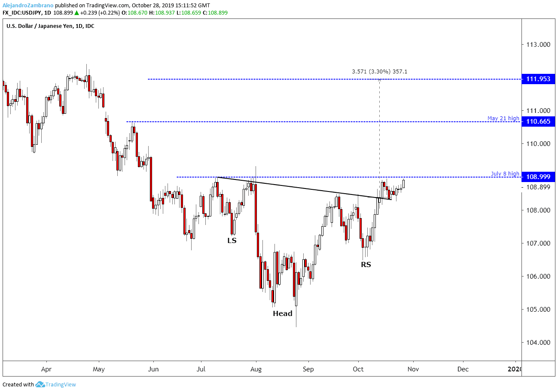Screen dimensions: 558x392
Task: Click the 111.000 price axis label
Action: coord(538,110)
